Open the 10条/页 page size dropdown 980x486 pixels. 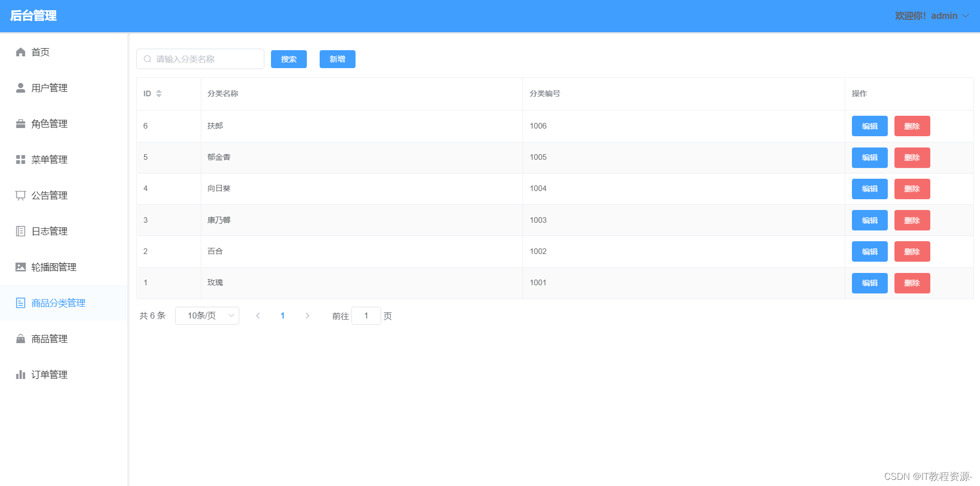point(207,315)
